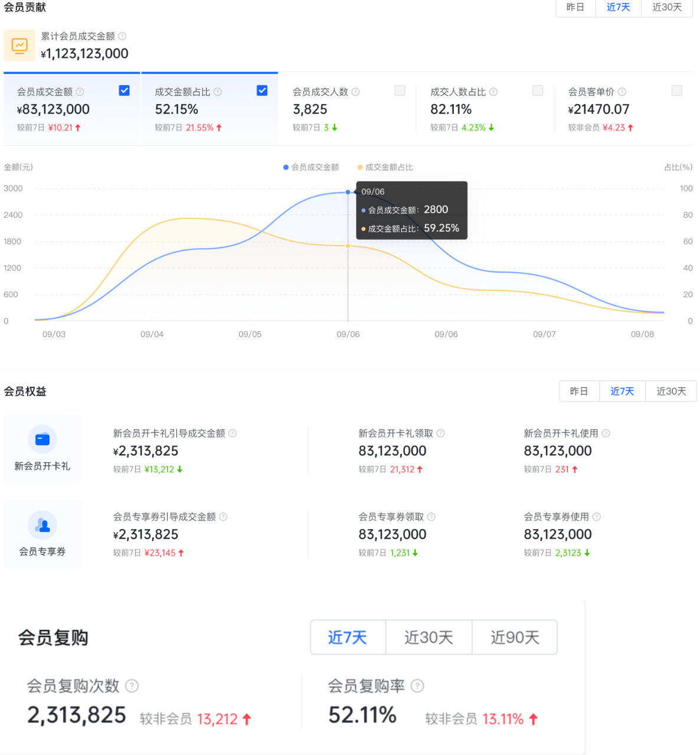This screenshot has width=700, height=755.
Task: Click the ¥83,123,000 member transaction value
Action: pyautogui.click(x=53, y=109)
